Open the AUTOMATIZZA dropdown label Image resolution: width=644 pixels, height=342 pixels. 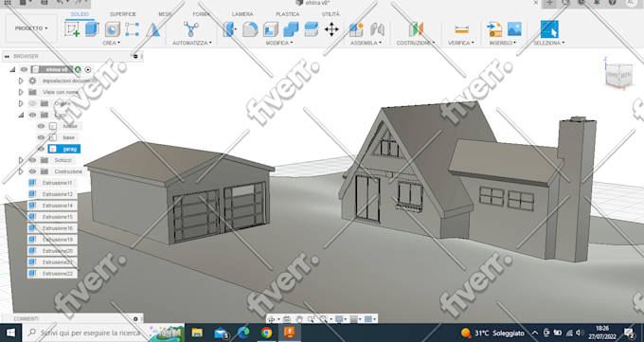(192, 43)
